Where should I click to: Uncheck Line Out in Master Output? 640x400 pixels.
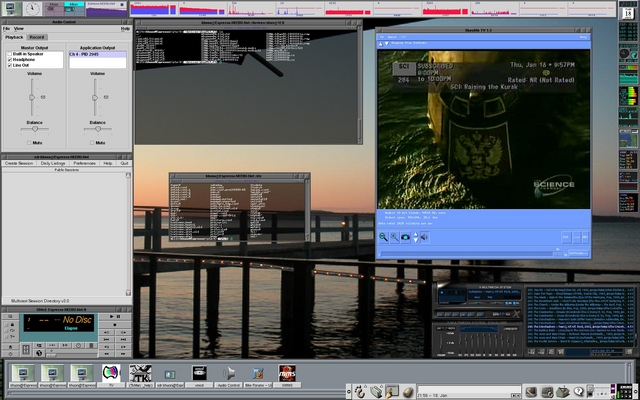coord(10,65)
